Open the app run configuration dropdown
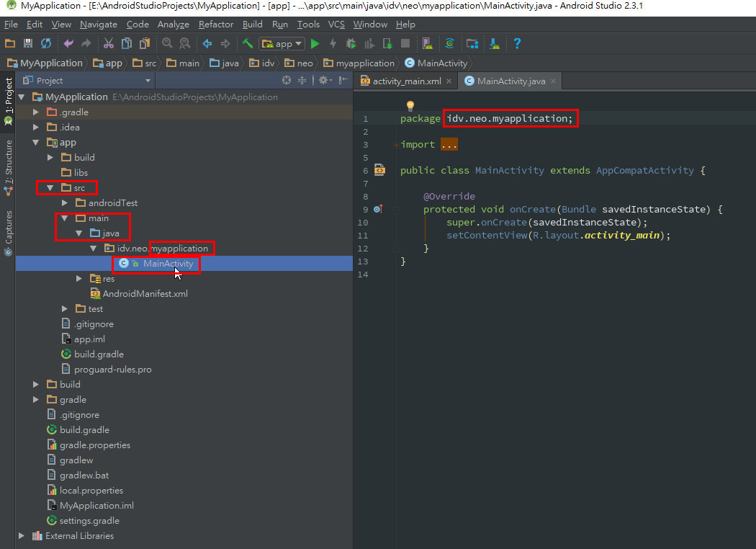This screenshot has width=756, height=549. [x=282, y=44]
